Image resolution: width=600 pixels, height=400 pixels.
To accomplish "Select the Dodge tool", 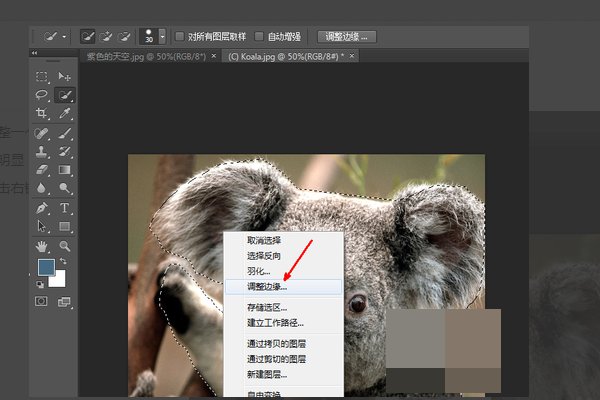I will (65, 188).
